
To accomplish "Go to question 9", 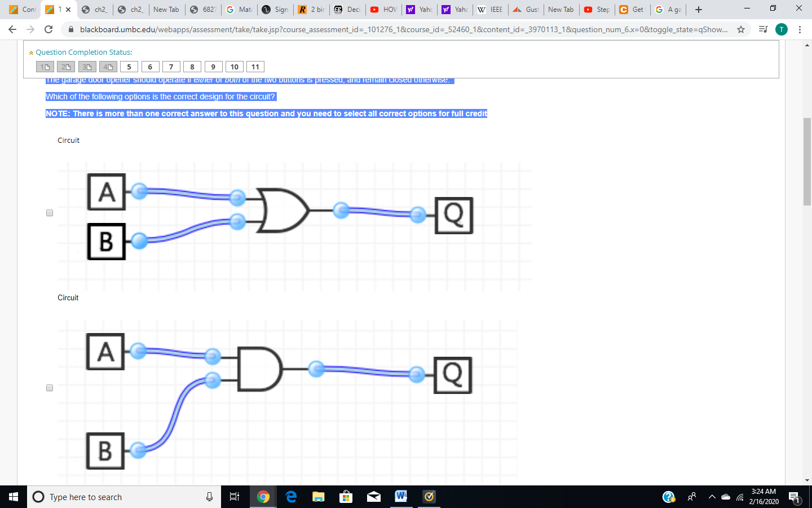I will tap(213, 67).
